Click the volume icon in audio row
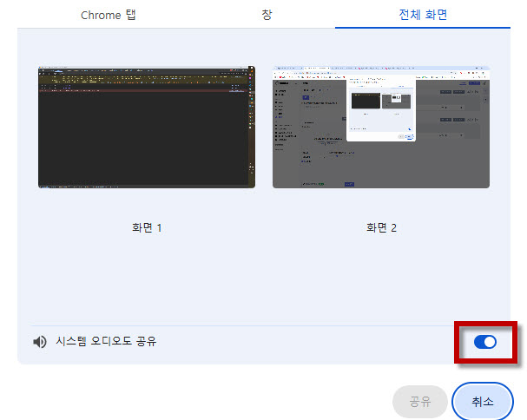The height and width of the screenshot is (420, 527). coord(39,342)
